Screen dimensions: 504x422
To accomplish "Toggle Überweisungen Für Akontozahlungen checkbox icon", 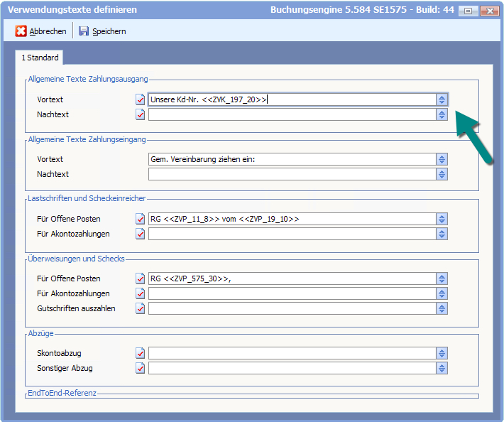I will pos(140,293).
